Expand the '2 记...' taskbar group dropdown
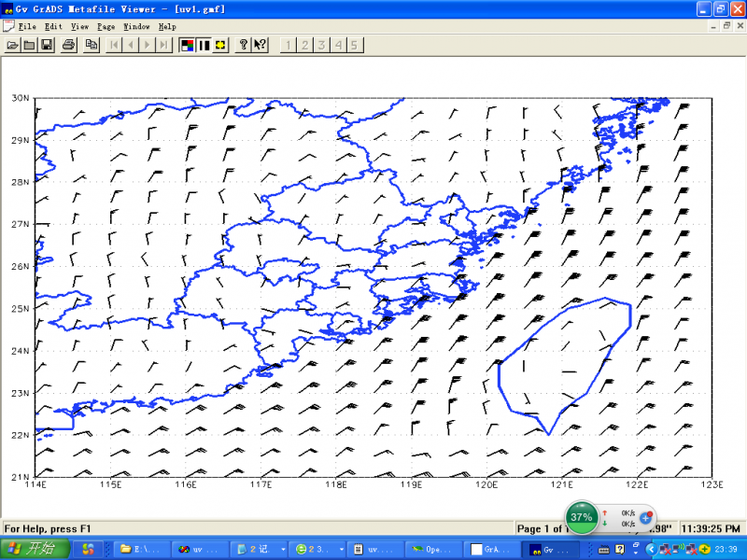The image size is (747, 560). [x=283, y=549]
